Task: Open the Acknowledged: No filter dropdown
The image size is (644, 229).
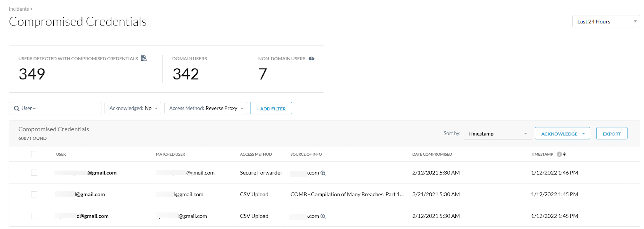Action: [133, 108]
